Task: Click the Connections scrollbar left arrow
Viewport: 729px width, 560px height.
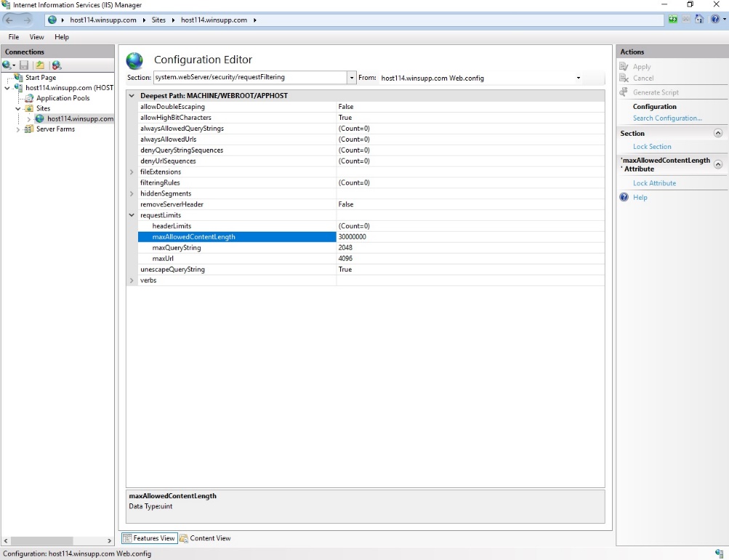Action: tap(6, 541)
